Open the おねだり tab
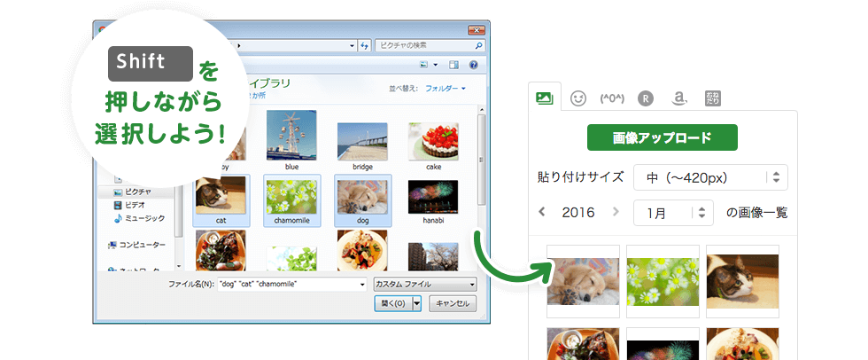The image size is (868, 360). point(712,98)
